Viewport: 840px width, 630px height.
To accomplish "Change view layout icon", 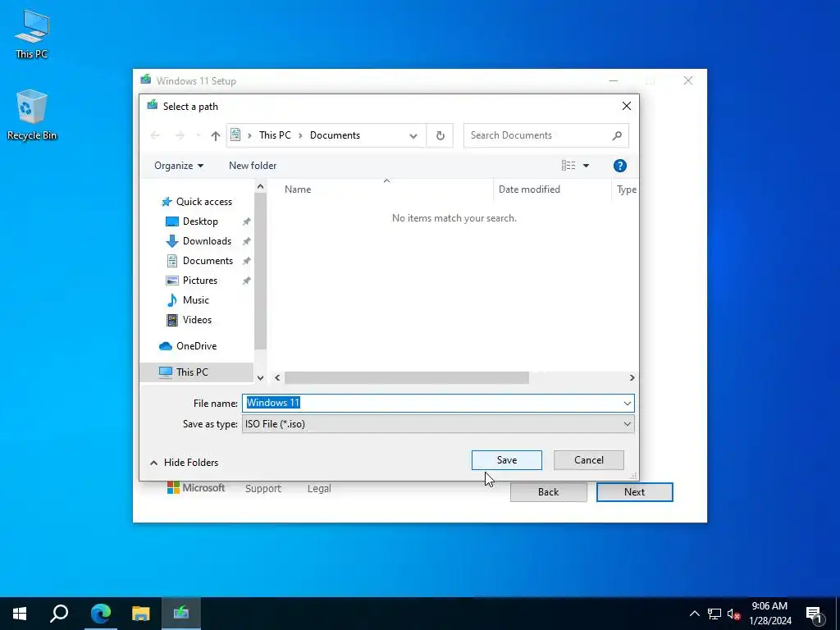I will pos(568,166).
